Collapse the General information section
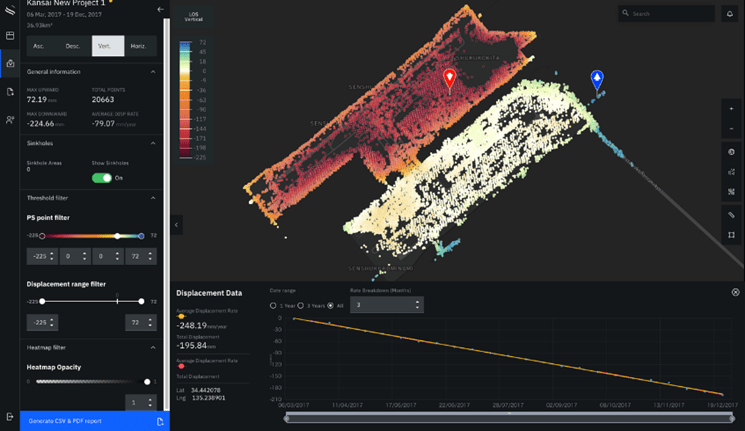This screenshot has width=745, height=431. click(x=153, y=72)
